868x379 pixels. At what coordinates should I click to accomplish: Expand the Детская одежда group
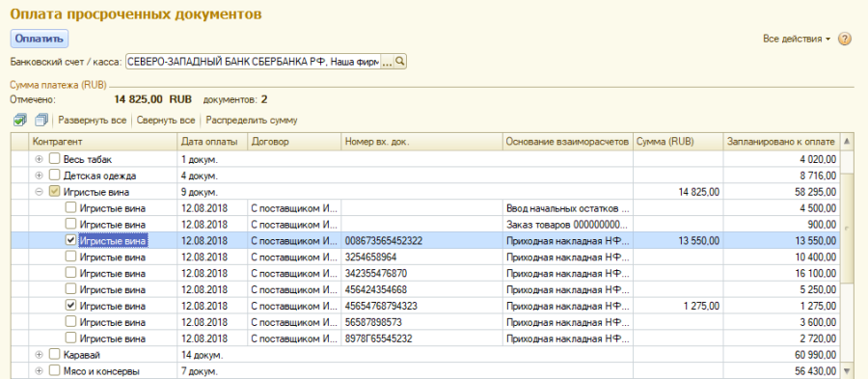pyautogui.click(x=39, y=176)
